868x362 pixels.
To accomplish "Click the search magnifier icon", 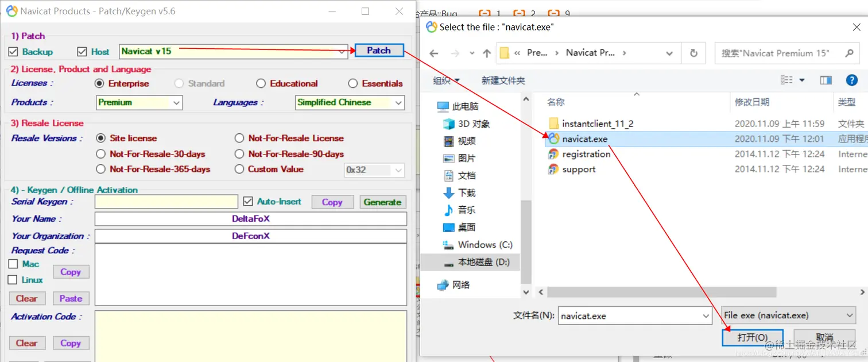I will 849,53.
